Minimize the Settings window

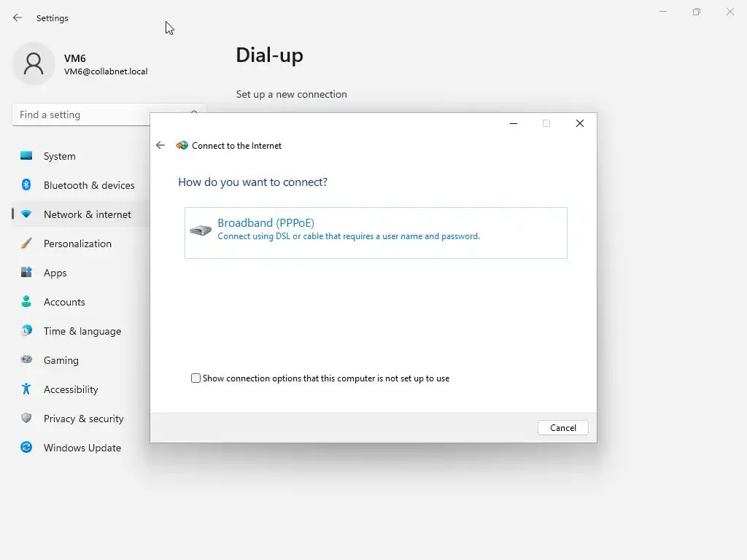(x=662, y=12)
